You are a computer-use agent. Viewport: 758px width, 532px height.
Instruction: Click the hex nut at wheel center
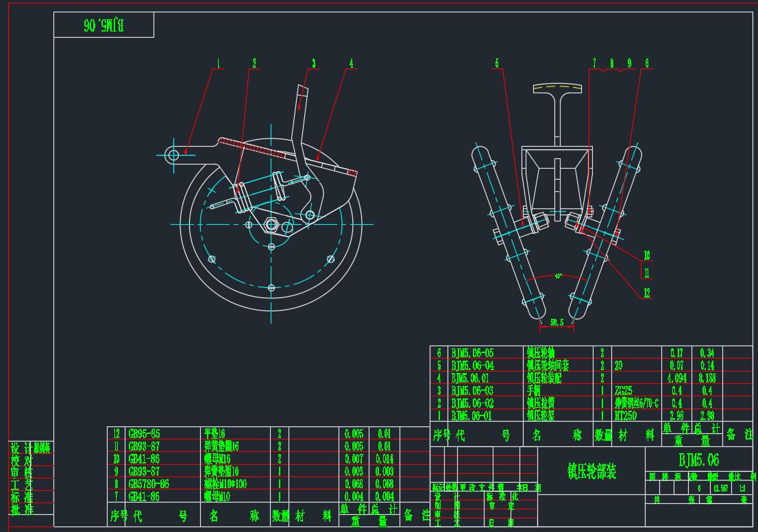[x=271, y=224]
